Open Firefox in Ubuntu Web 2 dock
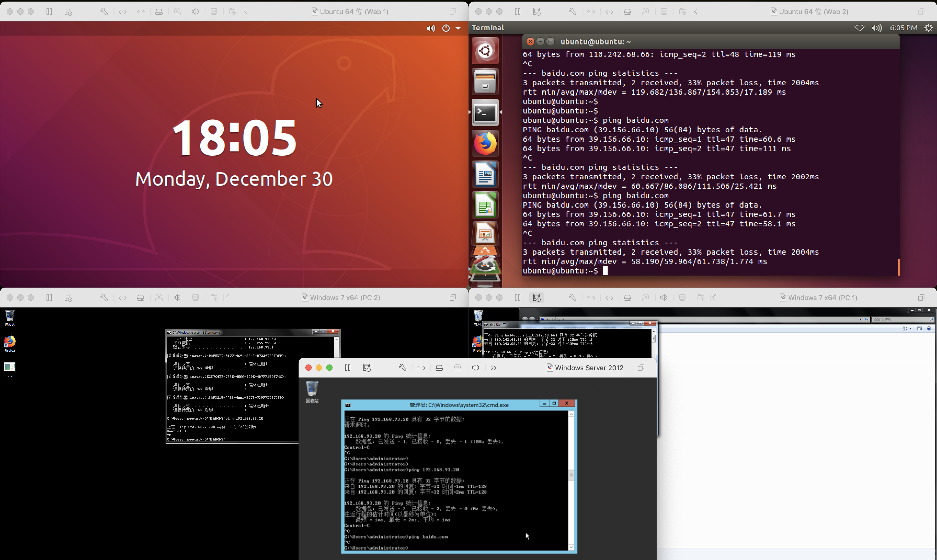 pos(485,143)
